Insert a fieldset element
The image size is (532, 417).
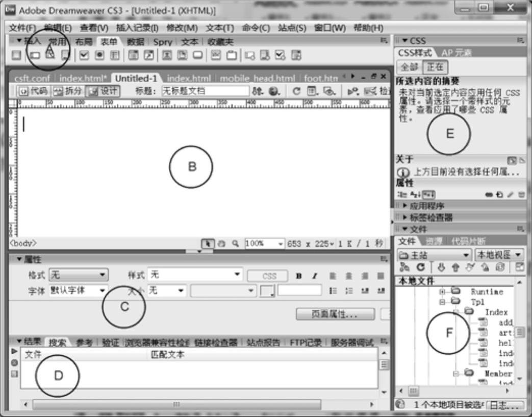coord(232,55)
